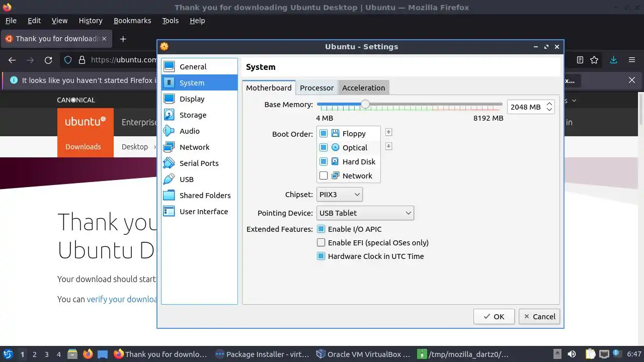Viewport: 644px width, 362px height.
Task: Open Firefox Tools menu
Action: pos(170,21)
